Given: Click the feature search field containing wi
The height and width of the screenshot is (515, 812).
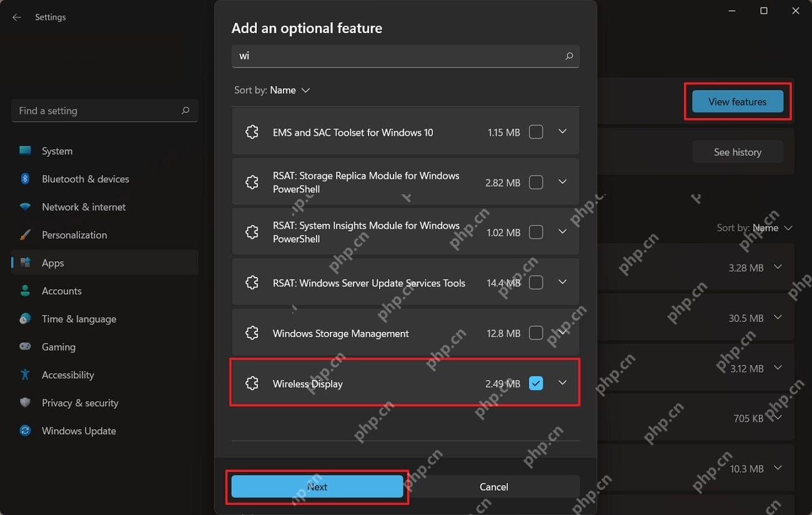Looking at the screenshot, I should click(405, 56).
